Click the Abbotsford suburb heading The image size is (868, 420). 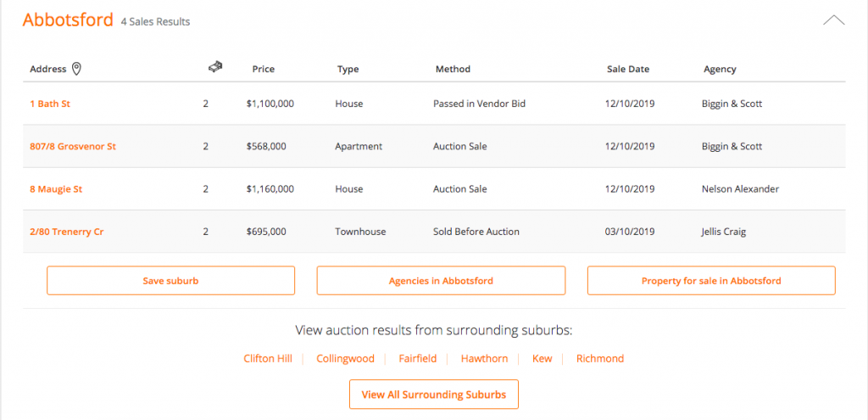(68, 20)
